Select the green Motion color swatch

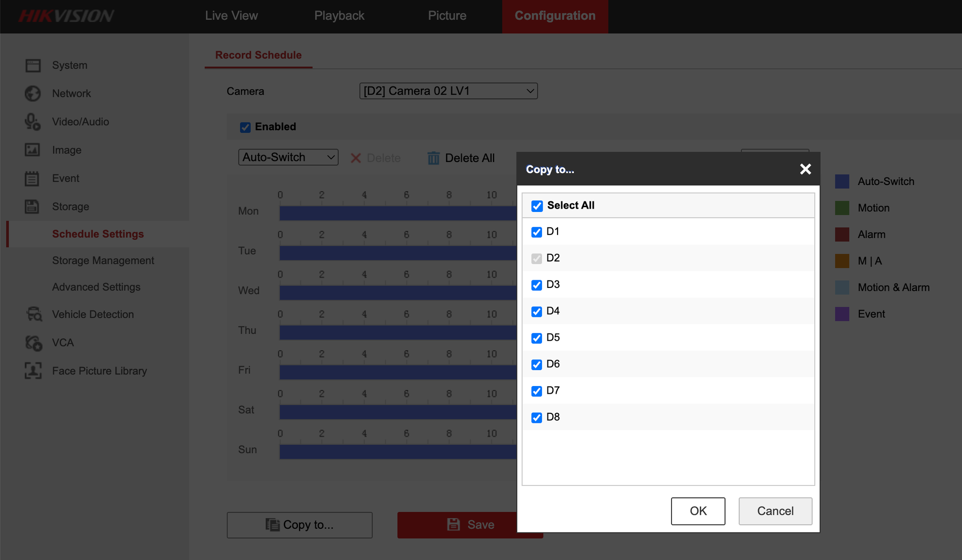click(x=842, y=208)
